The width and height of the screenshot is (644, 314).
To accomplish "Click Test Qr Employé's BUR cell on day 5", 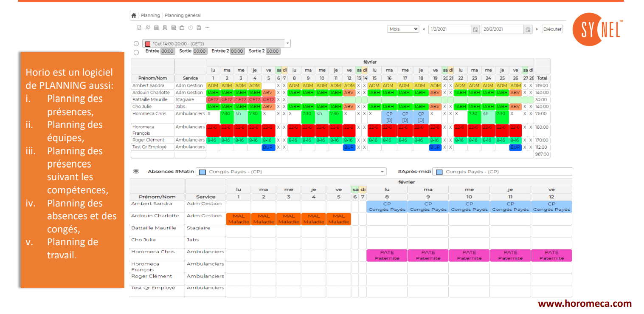I will [268, 147].
